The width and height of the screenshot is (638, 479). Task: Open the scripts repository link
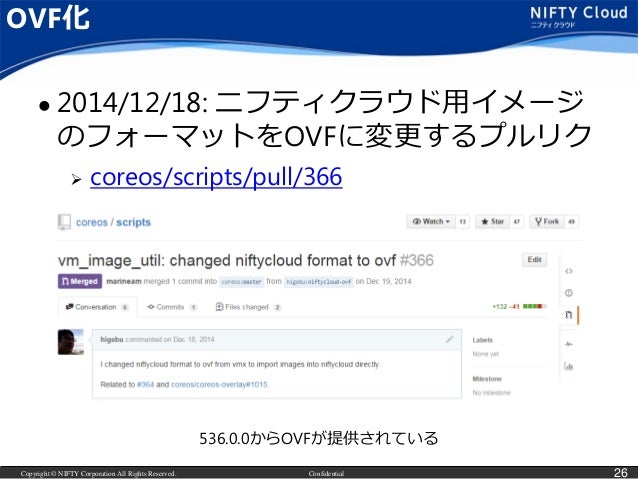point(133,222)
